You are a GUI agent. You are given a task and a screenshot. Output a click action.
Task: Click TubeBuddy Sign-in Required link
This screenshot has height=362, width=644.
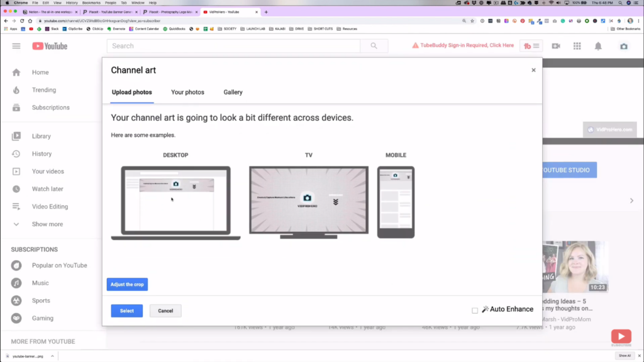click(463, 45)
